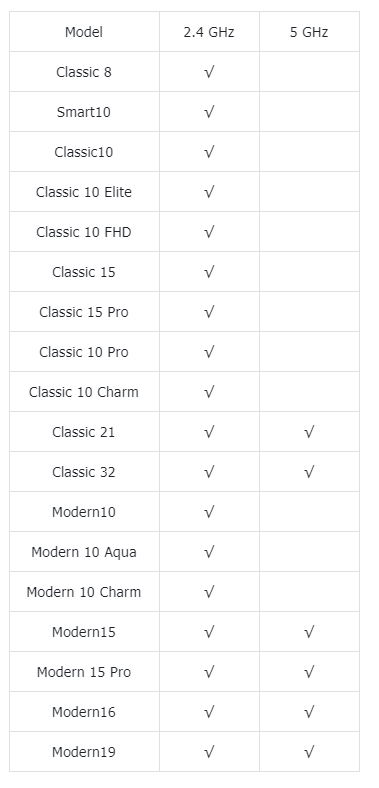Select the Modern 10 Charm model name
This screenshot has height=788, width=379.
click(84, 592)
